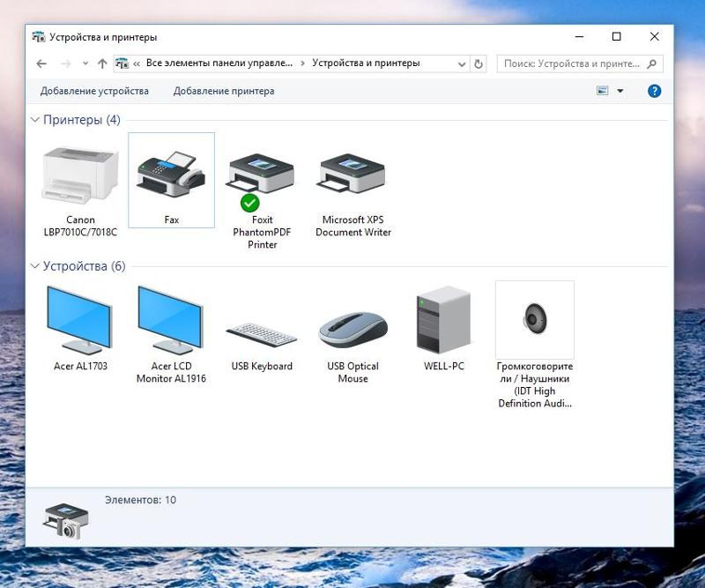This screenshot has width=705, height=588.
Task: Select the Acer AL1703 monitor icon
Action: [x=79, y=320]
